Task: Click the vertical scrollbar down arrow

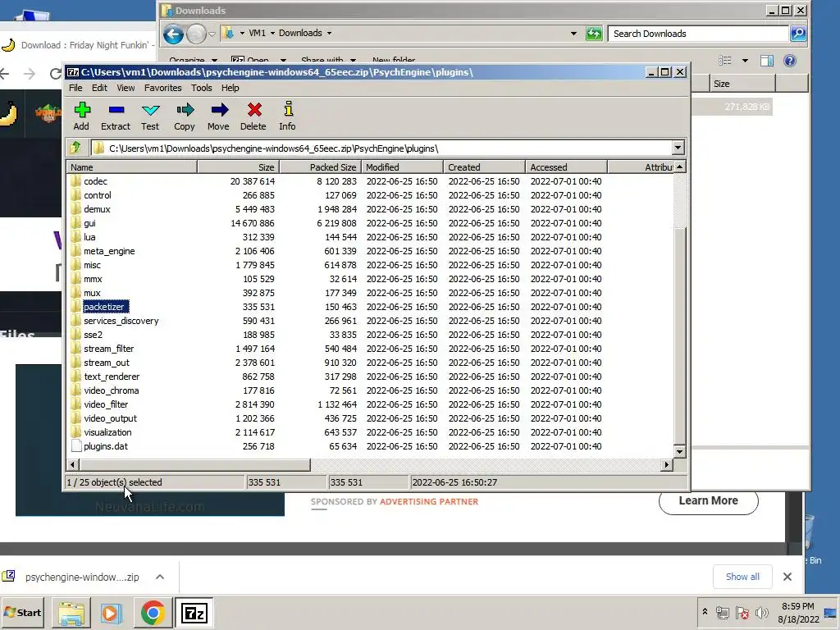Action: [x=679, y=452]
